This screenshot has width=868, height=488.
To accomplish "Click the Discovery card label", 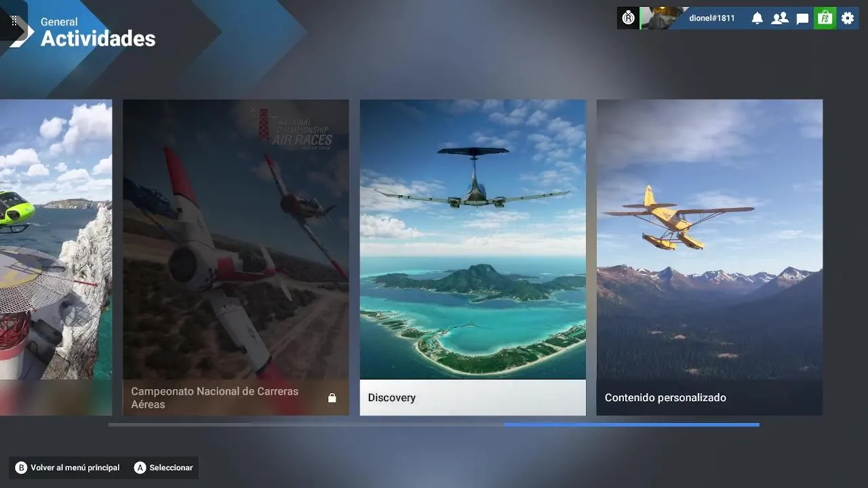I will [x=392, y=398].
